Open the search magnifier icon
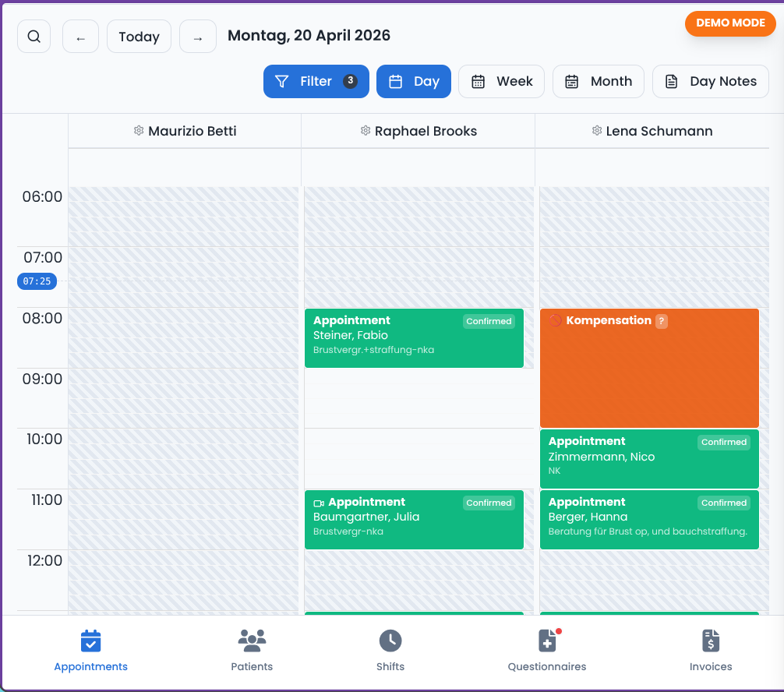This screenshot has width=784, height=692. pyautogui.click(x=34, y=36)
